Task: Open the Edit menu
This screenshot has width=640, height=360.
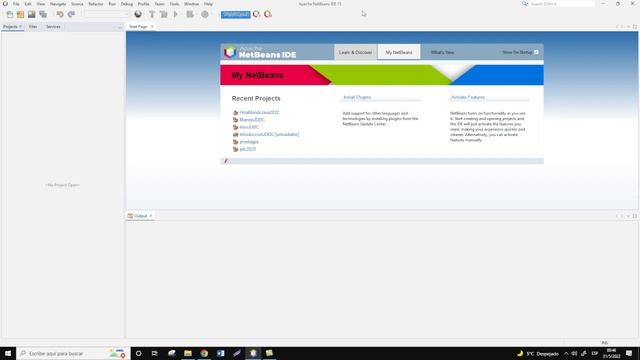Action: pos(28,4)
